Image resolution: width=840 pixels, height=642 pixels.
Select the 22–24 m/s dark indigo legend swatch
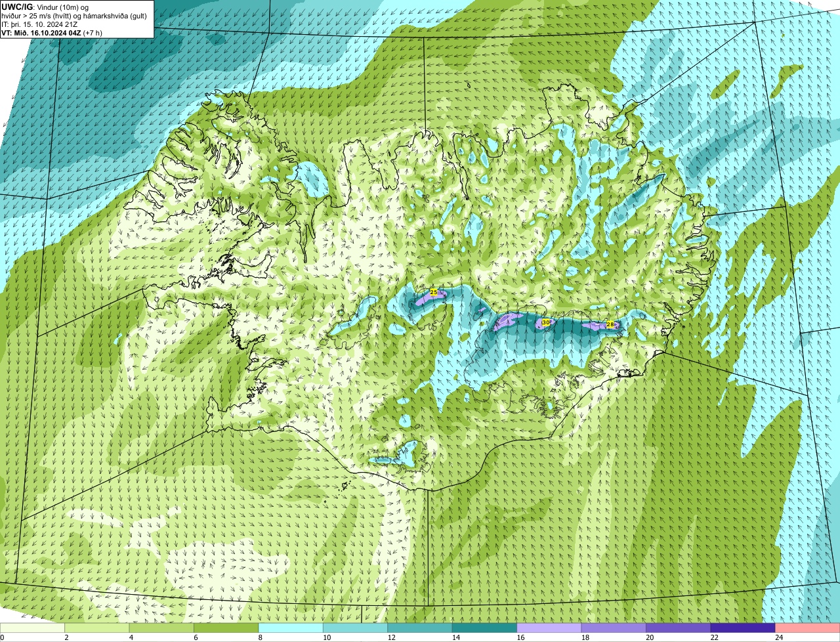[743, 628]
